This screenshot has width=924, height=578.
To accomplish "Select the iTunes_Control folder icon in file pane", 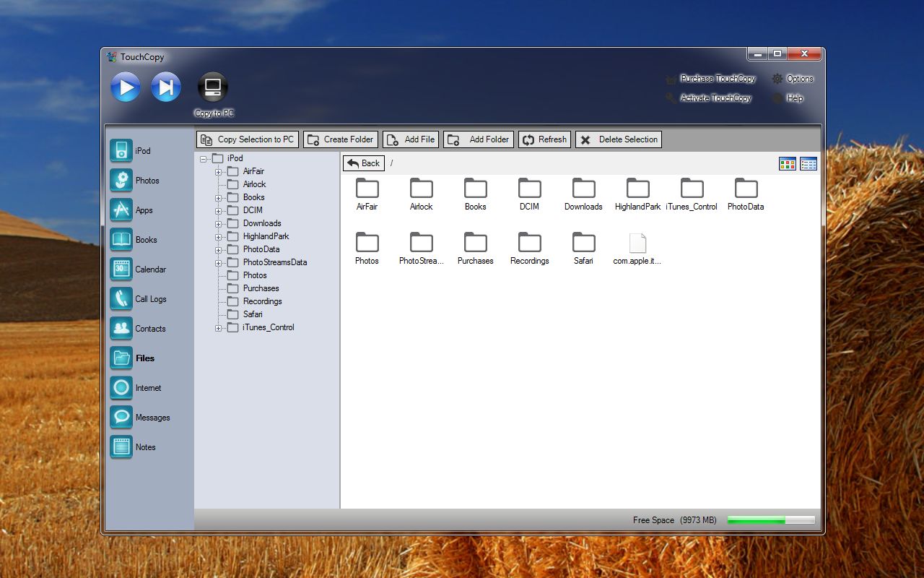I will point(692,188).
